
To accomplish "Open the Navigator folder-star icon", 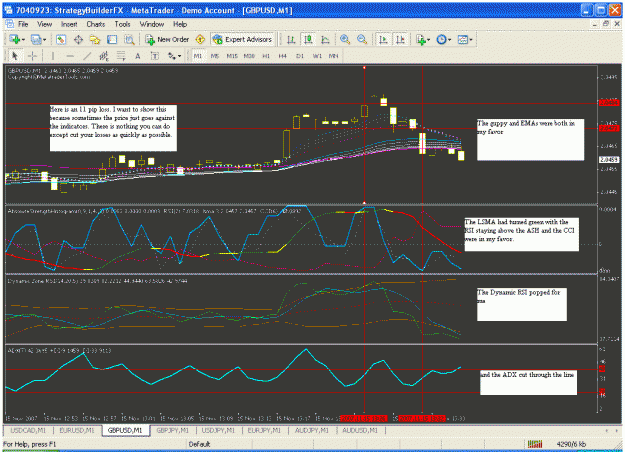I will [95, 39].
